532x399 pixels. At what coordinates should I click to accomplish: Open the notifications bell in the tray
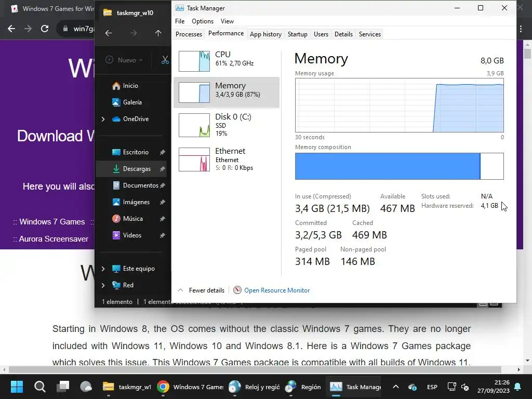[518, 387]
